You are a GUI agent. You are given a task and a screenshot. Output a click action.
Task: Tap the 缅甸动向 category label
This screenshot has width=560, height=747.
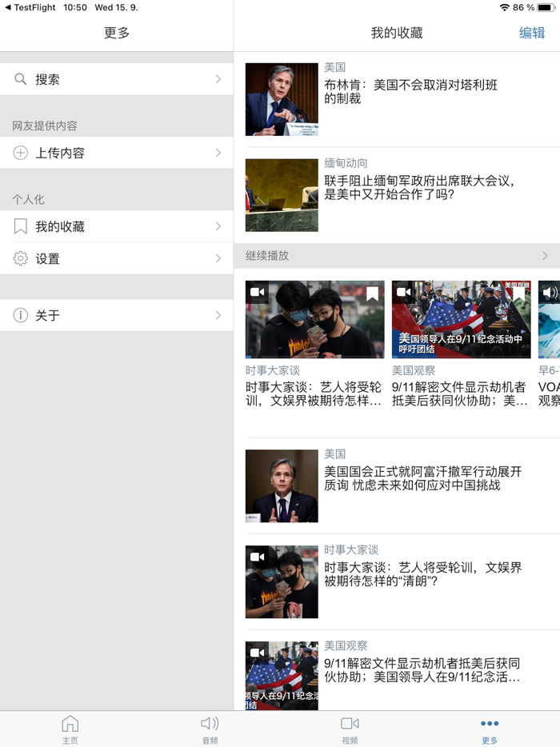346,163
